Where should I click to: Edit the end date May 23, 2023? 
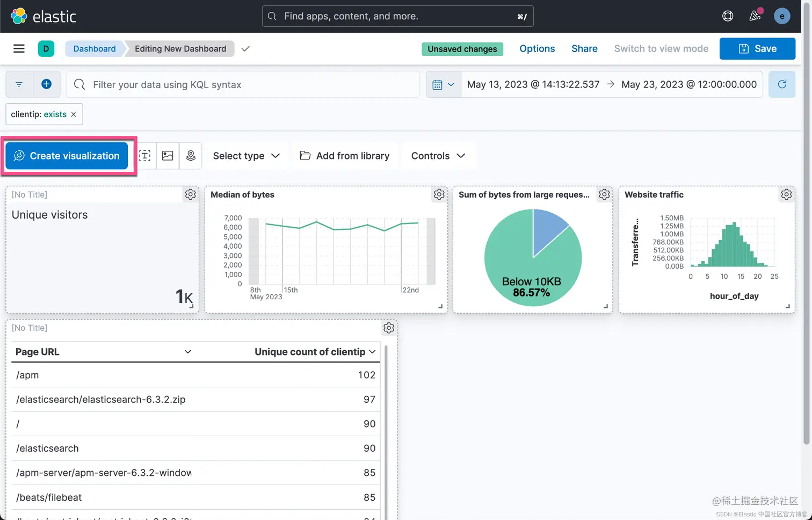click(689, 84)
